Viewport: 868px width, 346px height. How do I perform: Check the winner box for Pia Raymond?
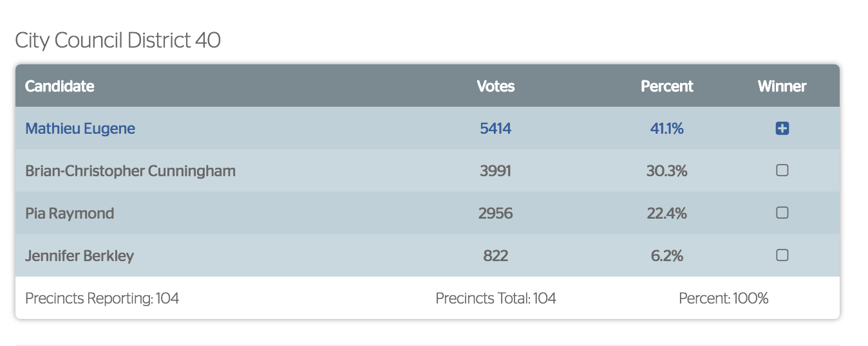tap(782, 213)
